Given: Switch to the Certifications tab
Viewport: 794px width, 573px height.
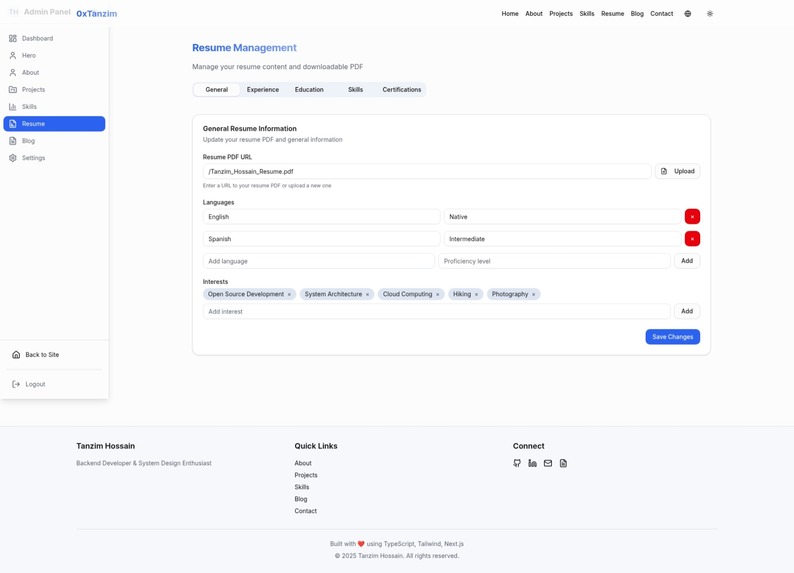Looking at the screenshot, I should click(x=402, y=90).
